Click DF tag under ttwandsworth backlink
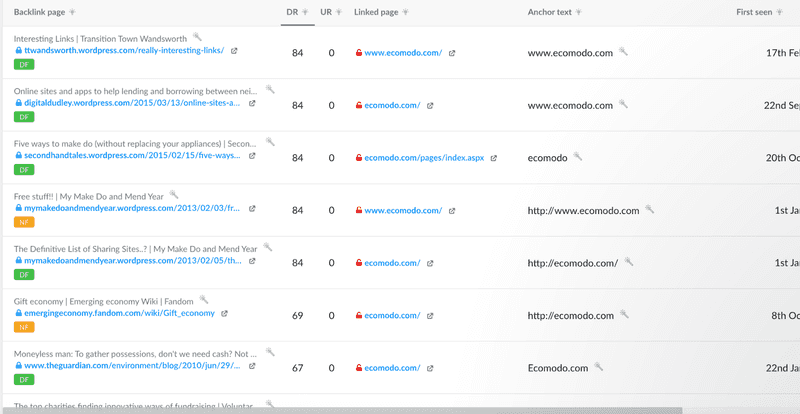Image resolution: width=800 pixels, height=414 pixels. (24, 65)
